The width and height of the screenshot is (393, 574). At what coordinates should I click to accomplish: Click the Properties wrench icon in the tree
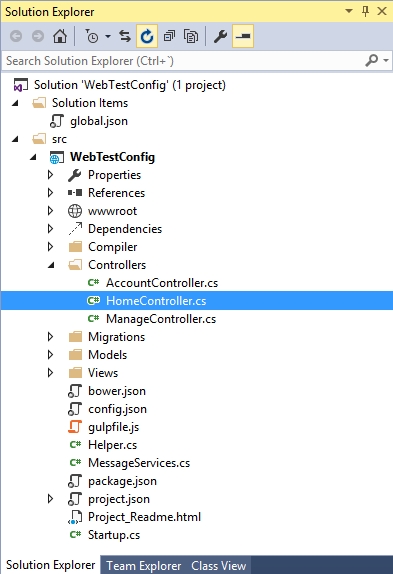[x=75, y=175]
